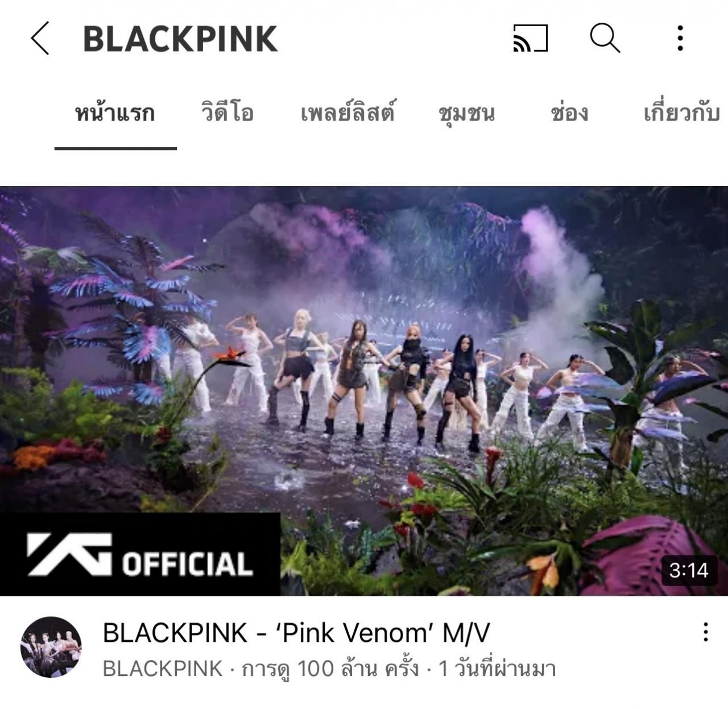The height and width of the screenshot is (709, 728).
Task: Click the BLACKPINK - 'Pink Venom' M/V title
Action: [x=296, y=632]
